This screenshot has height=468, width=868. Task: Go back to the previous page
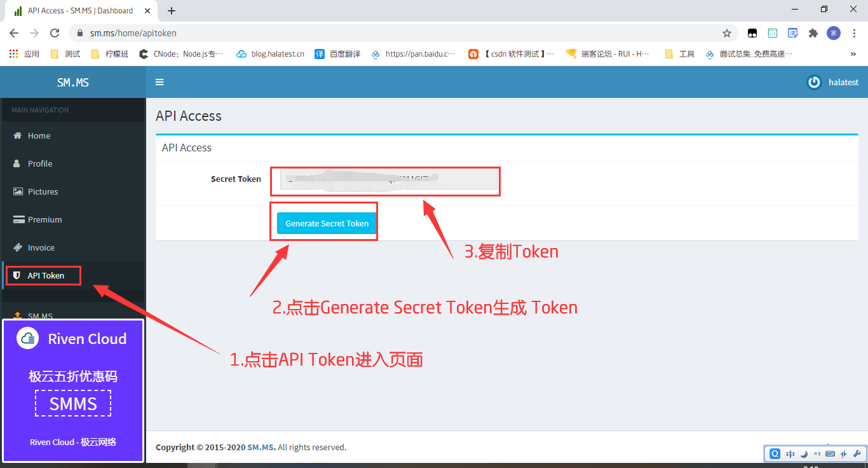[14, 33]
